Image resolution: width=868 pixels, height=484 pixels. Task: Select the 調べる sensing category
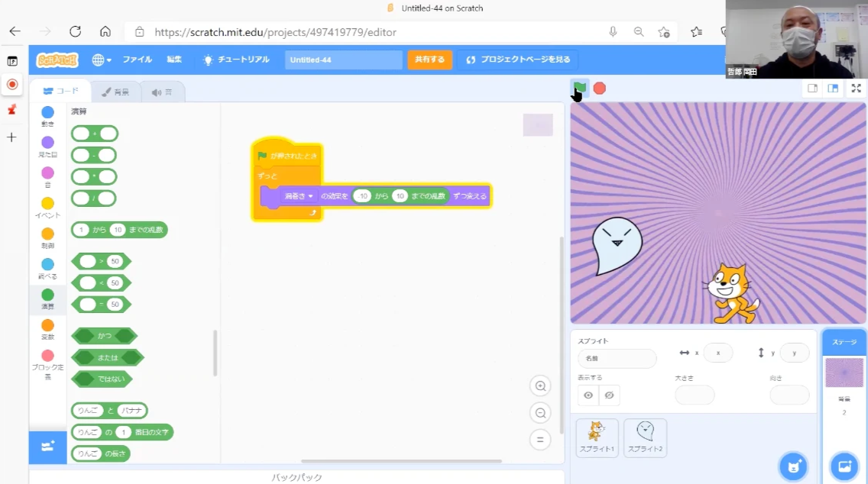coord(47,269)
